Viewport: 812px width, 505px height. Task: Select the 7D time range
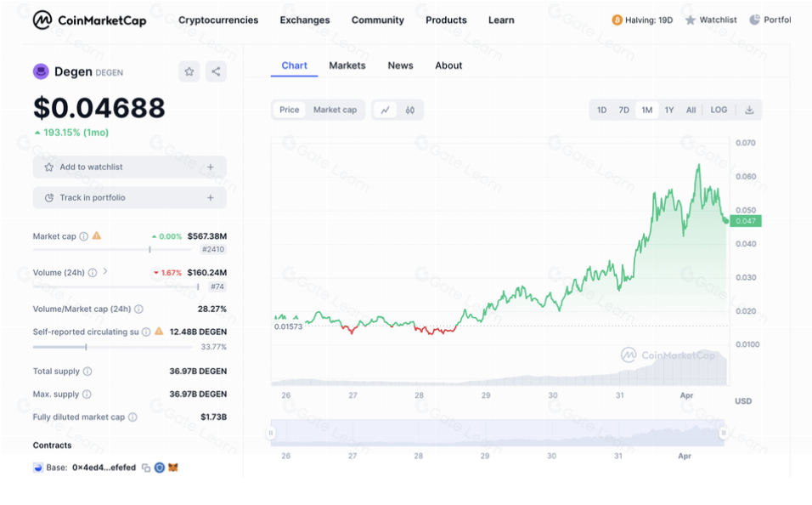[x=623, y=110]
